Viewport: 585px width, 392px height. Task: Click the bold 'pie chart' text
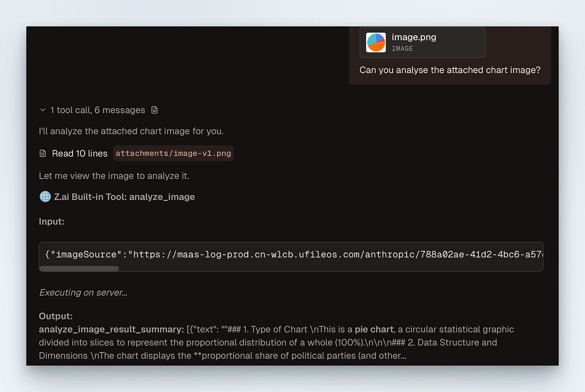click(x=374, y=329)
